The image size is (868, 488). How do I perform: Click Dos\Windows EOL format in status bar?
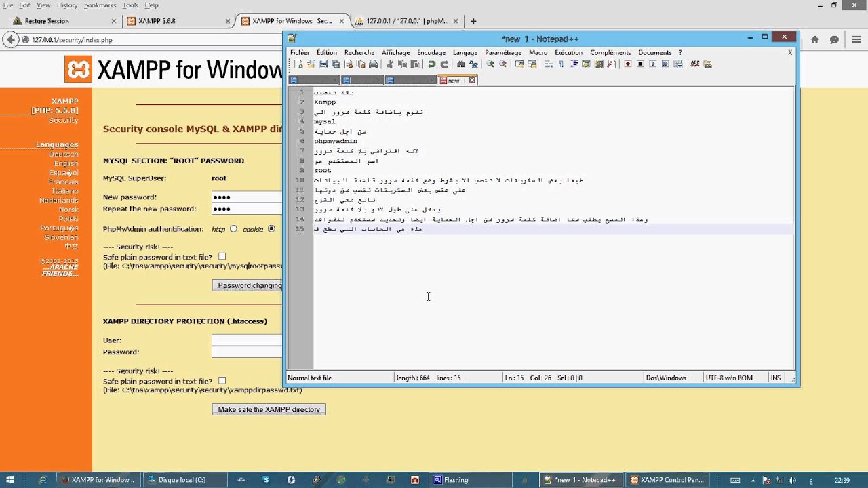click(666, 378)
